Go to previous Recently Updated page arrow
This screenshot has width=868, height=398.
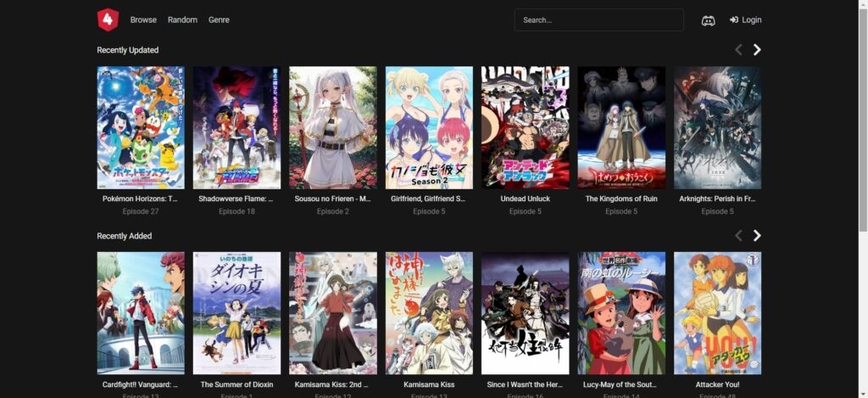(x=738, y=50)
